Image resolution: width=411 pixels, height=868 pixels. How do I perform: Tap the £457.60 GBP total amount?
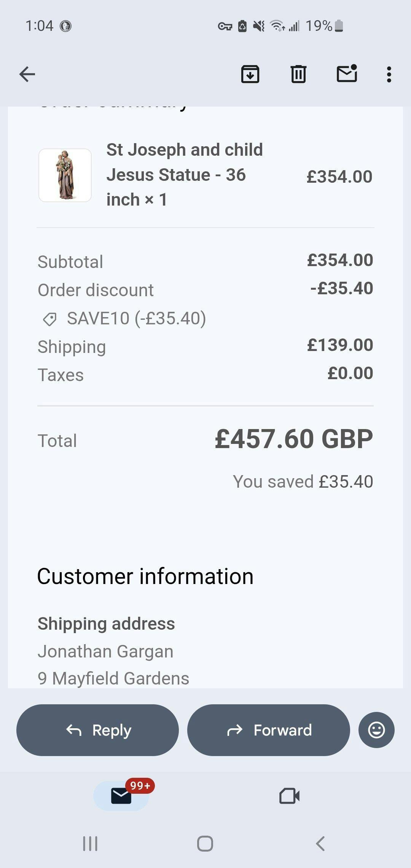[x=294, y=439]
